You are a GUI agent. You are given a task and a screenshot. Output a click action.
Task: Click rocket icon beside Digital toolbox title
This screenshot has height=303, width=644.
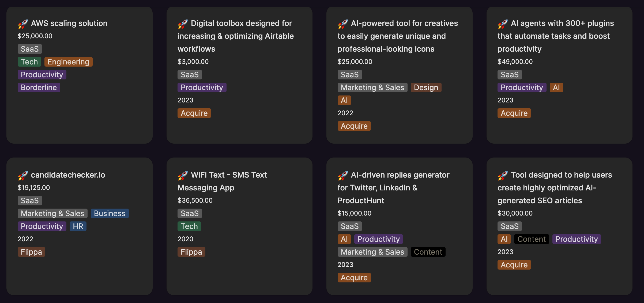(x=183, y=24)
